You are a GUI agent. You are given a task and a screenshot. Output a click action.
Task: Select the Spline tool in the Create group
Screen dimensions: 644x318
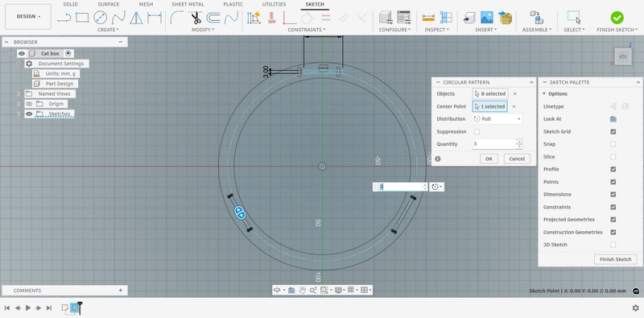(x=118, y=18)
